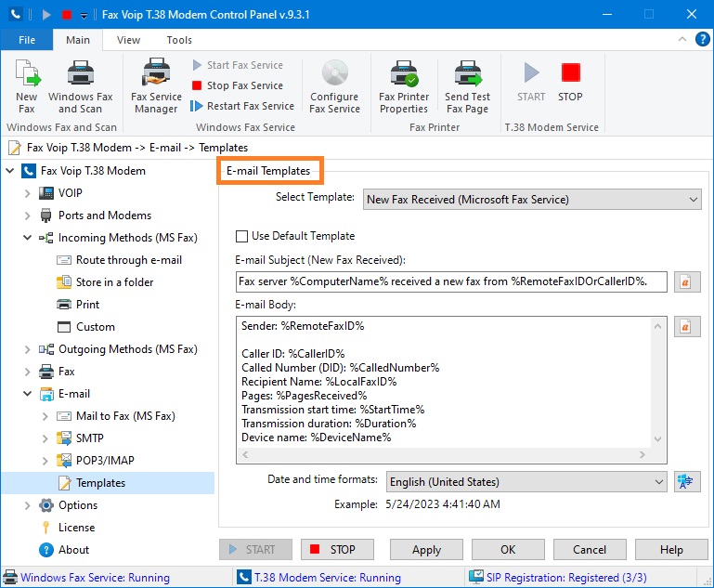Image resolution: width=714 pixels, height=588 pixels.
Task: Open the help question mark icon
Action: tap(702, 40)
